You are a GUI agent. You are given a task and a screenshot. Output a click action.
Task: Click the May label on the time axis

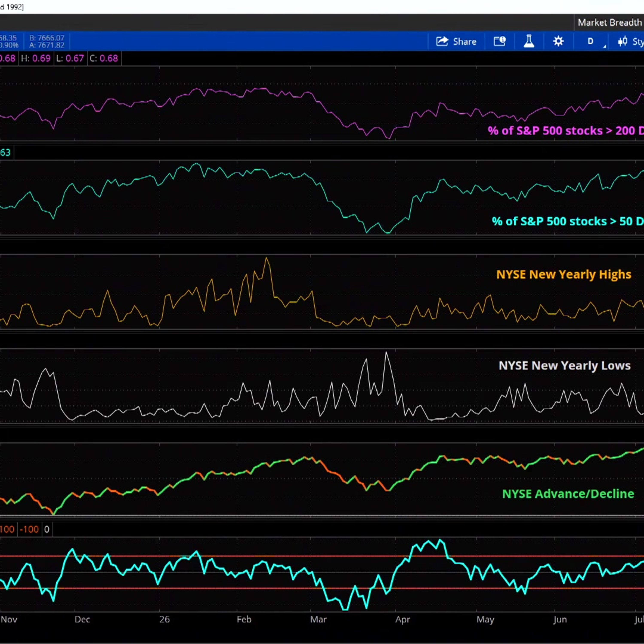(485, 619)
